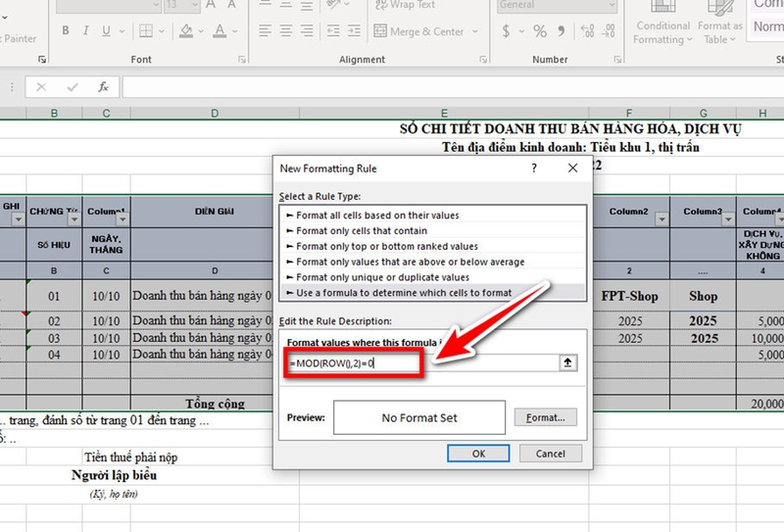This screenshot has height=532, width=784.
Task: Decrease Decimal places
Action: [x=609, y=31]
